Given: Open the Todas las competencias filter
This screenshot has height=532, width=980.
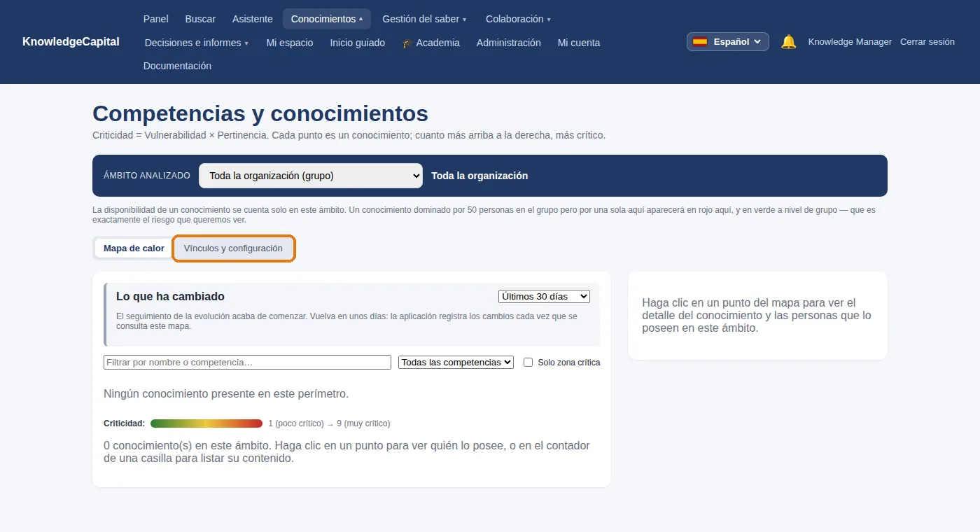Looking at the screenshot, I should tap(456, 363).
